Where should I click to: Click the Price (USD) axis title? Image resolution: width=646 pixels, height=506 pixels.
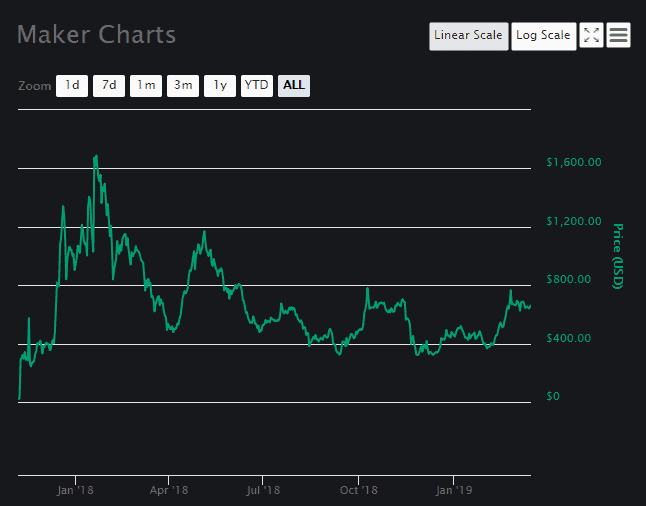(x=618, y=256)
